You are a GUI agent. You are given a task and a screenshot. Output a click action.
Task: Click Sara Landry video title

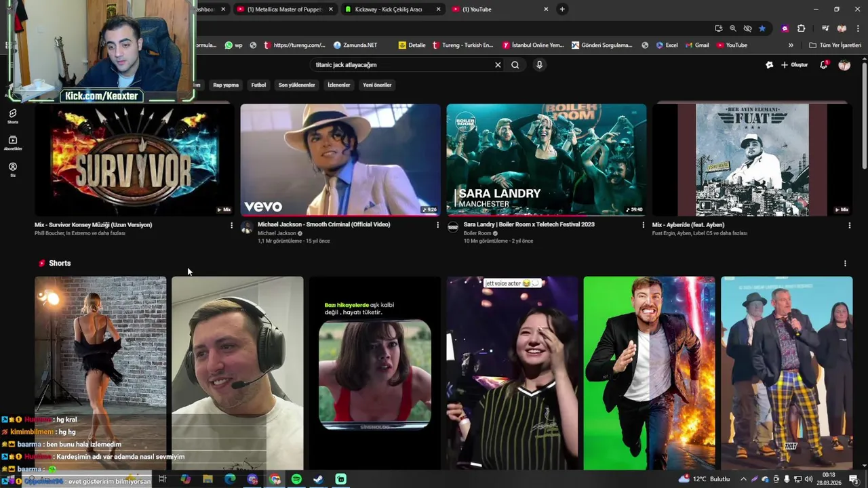[x=529, y=224]
